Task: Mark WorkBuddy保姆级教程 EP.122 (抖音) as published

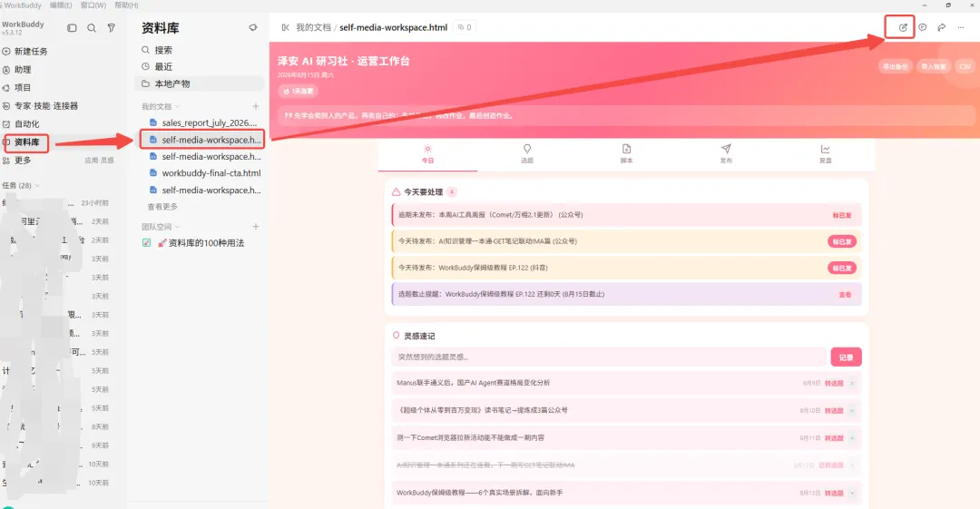Action: (x=842, y=268)
